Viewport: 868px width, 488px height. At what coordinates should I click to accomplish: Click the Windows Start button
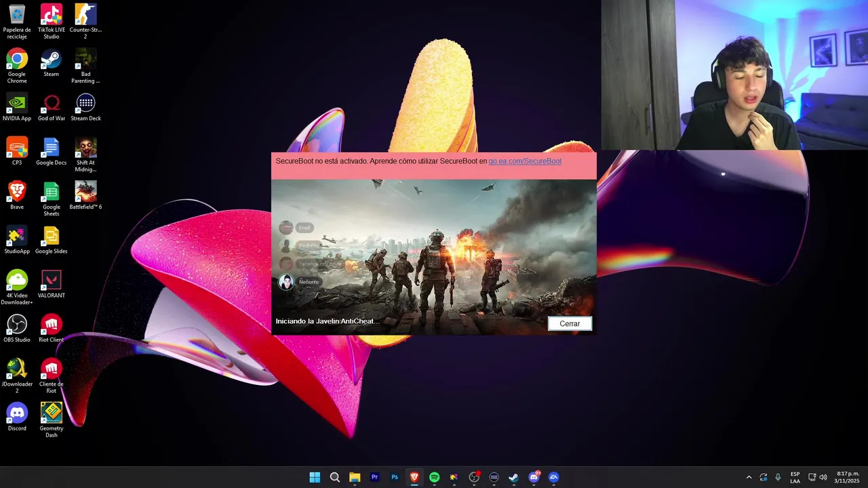coord(315,477)
